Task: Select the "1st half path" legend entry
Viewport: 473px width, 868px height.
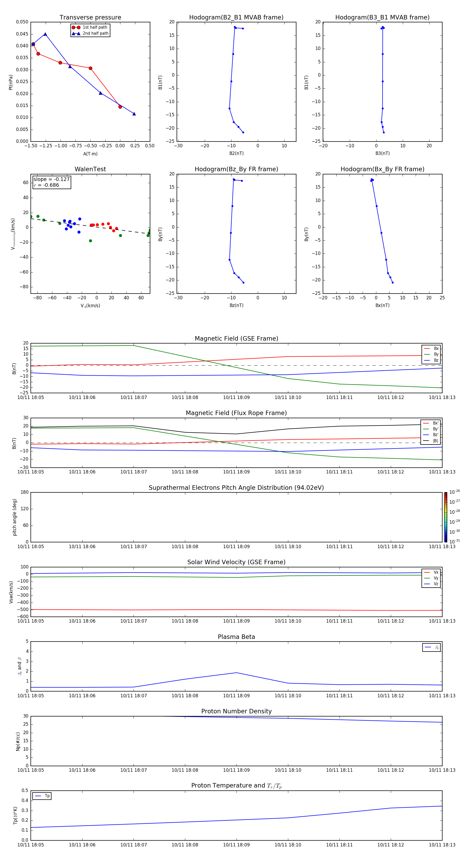Action: click(x=90, y=27)
